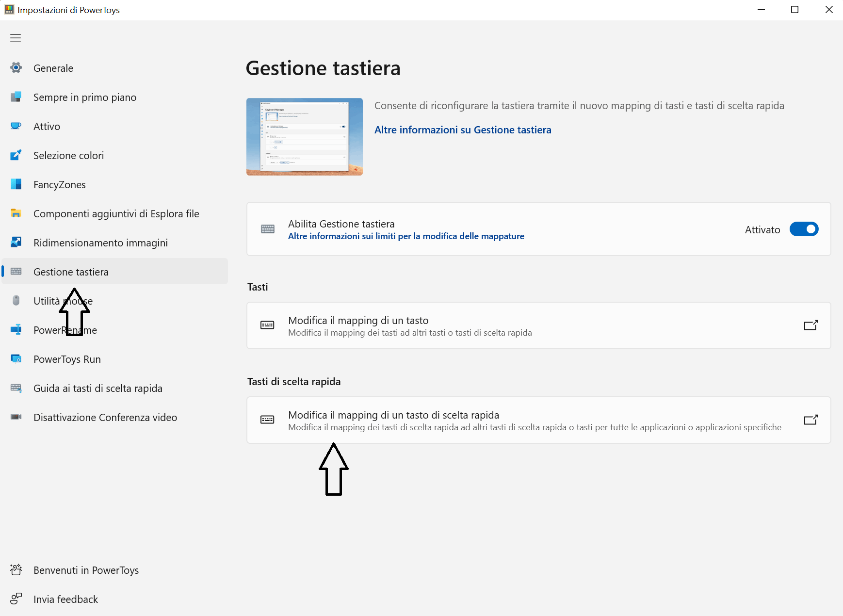This screenshot has height=616, width=843.
Task: Click keyboard icon next to Modifica il mapping di un tasto
Action: click(267, 325)
